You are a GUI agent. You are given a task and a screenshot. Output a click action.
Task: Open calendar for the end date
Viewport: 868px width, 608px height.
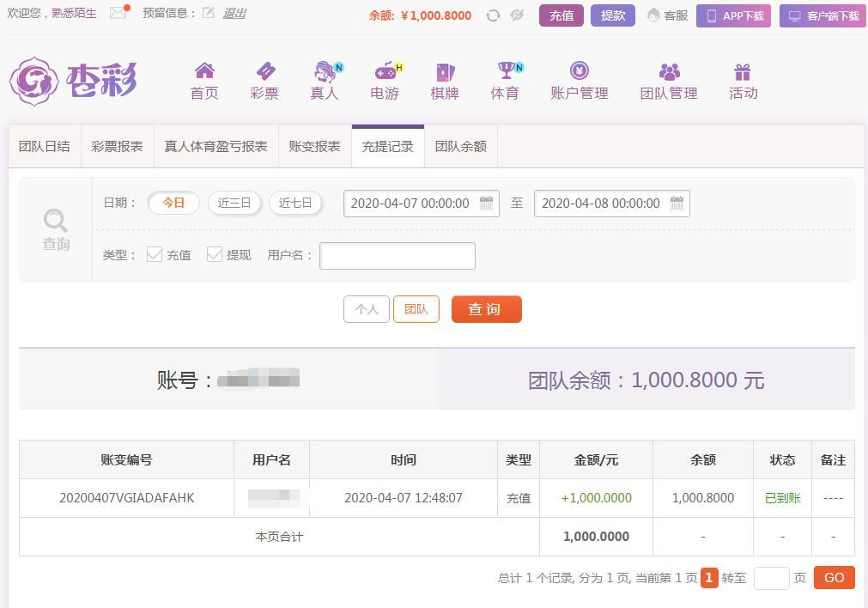pyautogui.click(x=677, y=203)
